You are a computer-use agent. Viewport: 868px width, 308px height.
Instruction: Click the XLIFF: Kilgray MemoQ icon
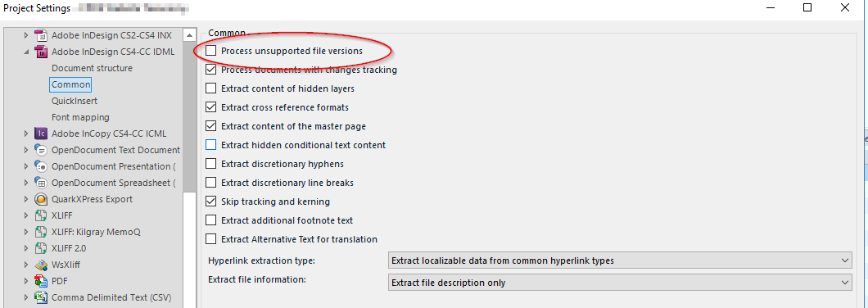click(40, 232)
